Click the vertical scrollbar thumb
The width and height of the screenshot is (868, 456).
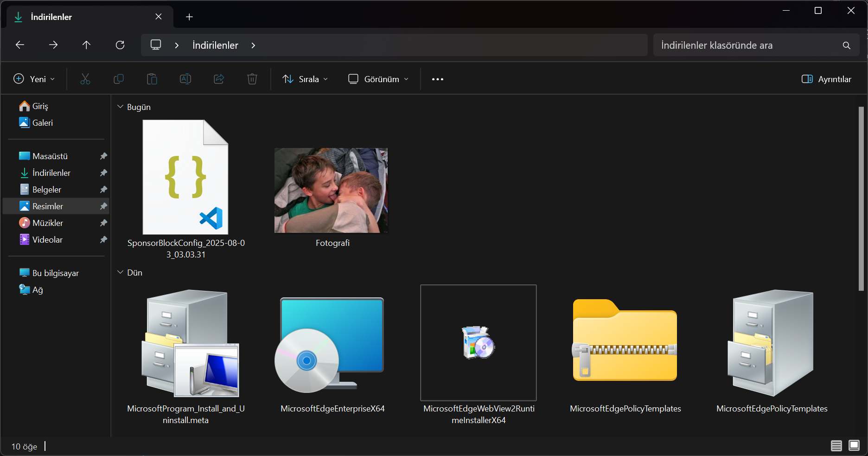[x=861, y=199]
